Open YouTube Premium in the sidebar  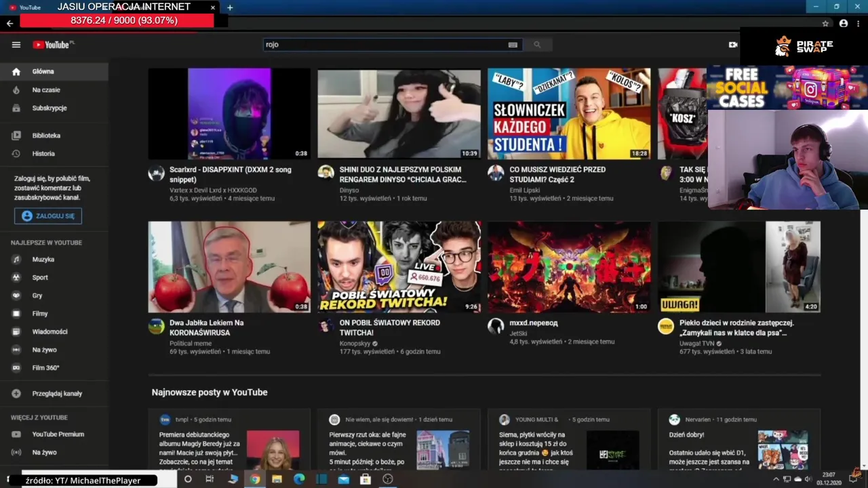click(54, 434)
